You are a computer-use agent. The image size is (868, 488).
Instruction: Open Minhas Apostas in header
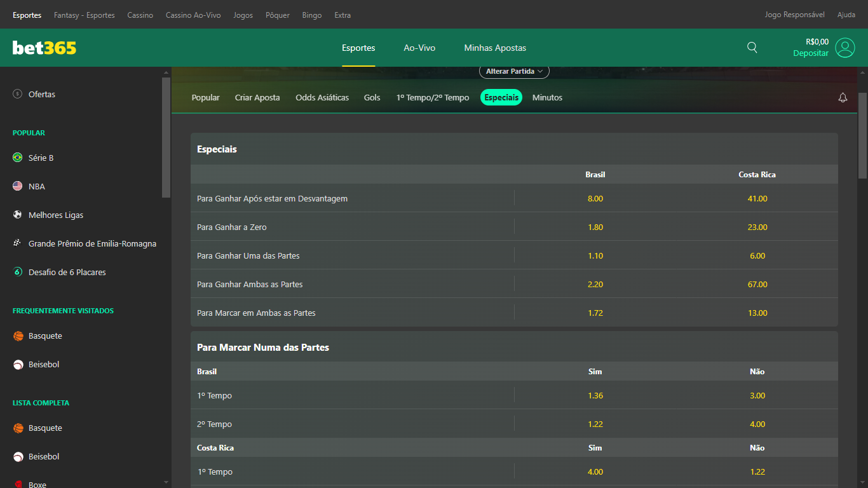[x=495, y=48]
